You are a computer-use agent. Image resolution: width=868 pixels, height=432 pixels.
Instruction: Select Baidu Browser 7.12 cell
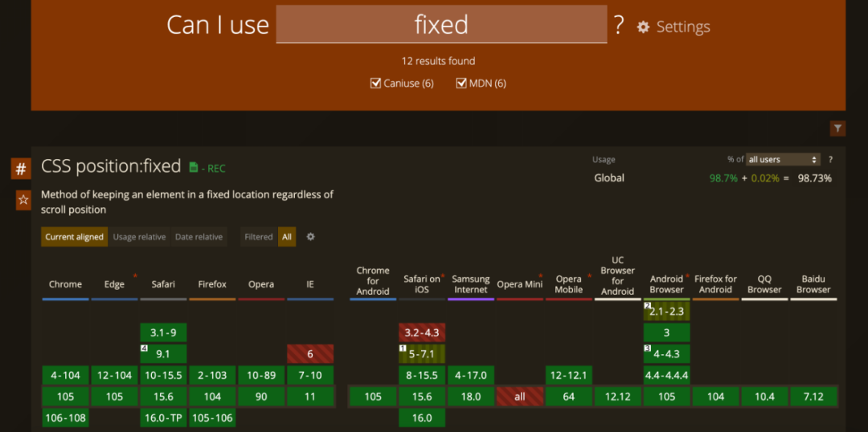(813, 397)
